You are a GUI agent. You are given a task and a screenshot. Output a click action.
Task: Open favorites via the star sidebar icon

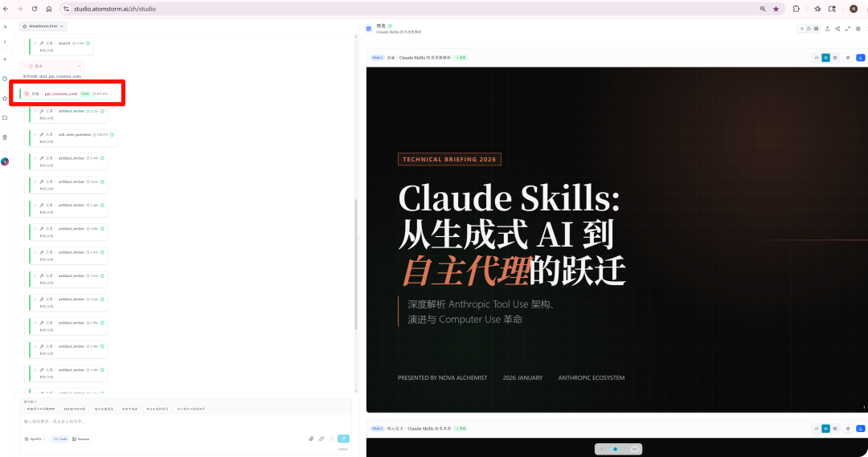[x=5, y=98]
